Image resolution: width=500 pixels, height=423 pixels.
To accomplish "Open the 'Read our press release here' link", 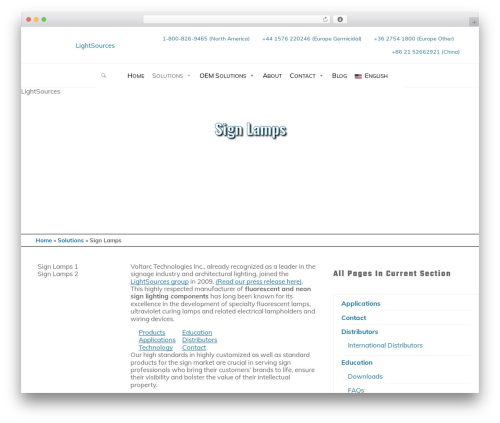I will click(x=259, y=281).
